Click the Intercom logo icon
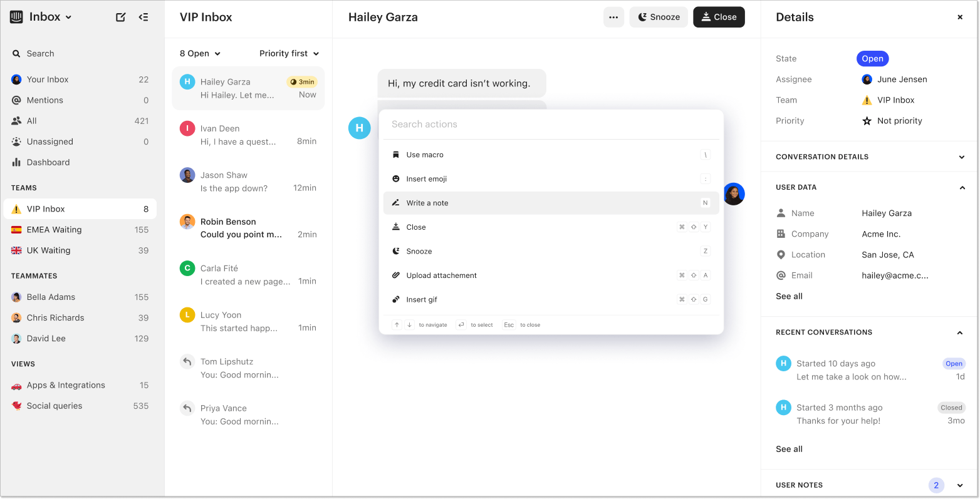 [x=16, y=17]
